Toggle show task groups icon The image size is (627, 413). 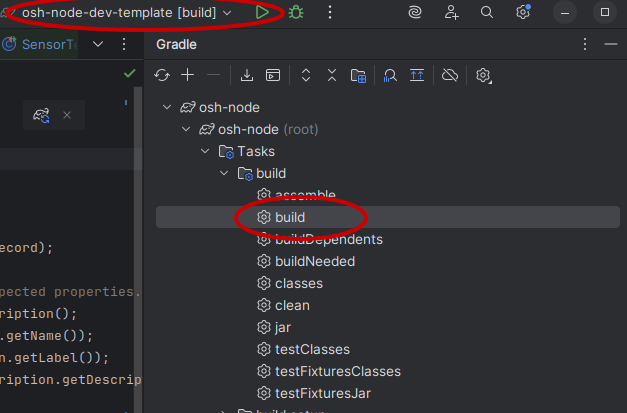click(x=358, y=75)
